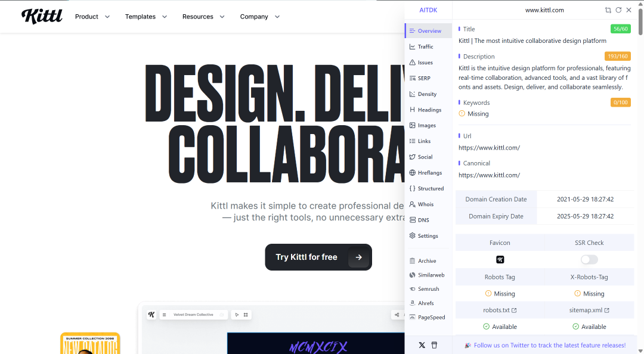Click the X (Twitter) icon at the sidebar bottom
Image resolution: width=644 pixels, height=354 pixels.
[422, 345]
